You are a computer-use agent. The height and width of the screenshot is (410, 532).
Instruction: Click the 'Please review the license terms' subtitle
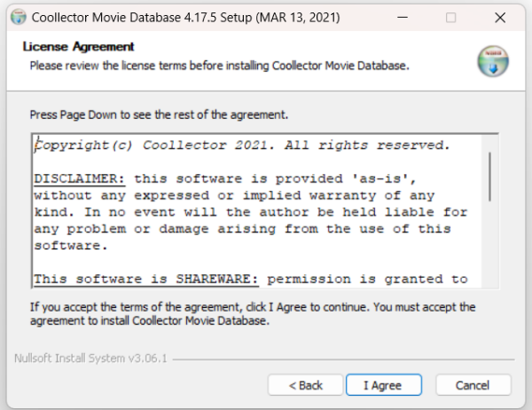[219, 66]
